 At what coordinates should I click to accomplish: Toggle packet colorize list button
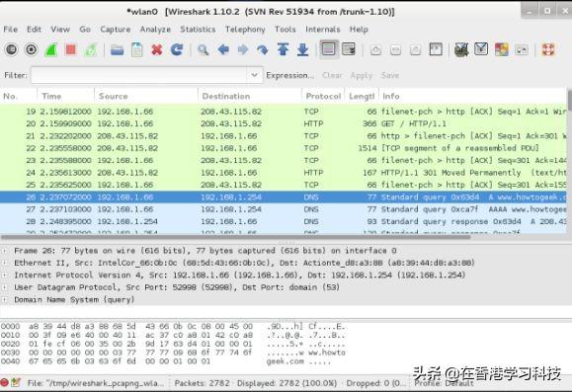click(328, 48)
